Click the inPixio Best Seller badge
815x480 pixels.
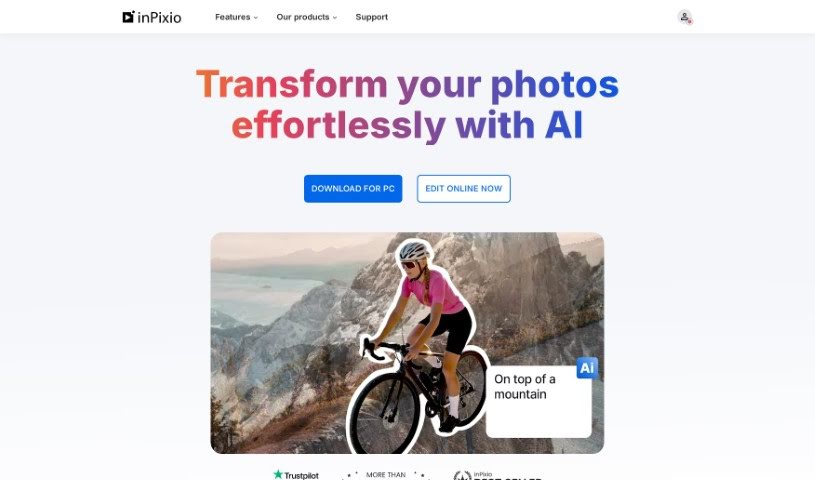tap(497, 475)
